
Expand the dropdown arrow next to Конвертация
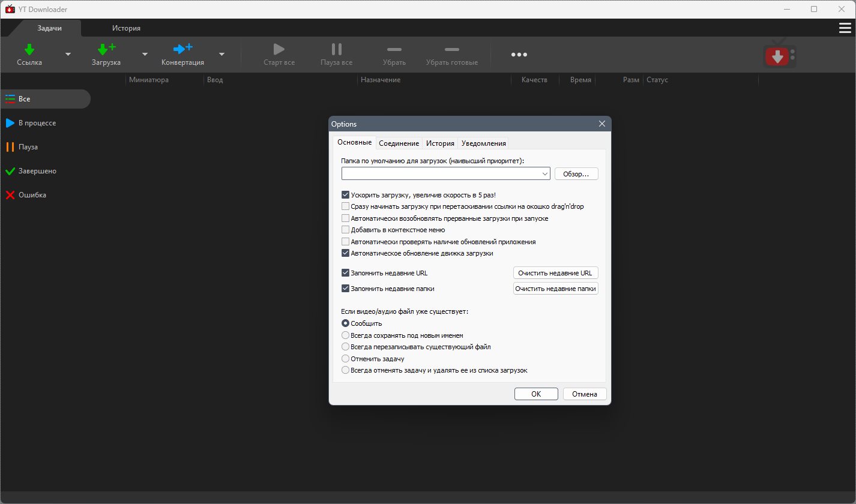click(222, 54)
